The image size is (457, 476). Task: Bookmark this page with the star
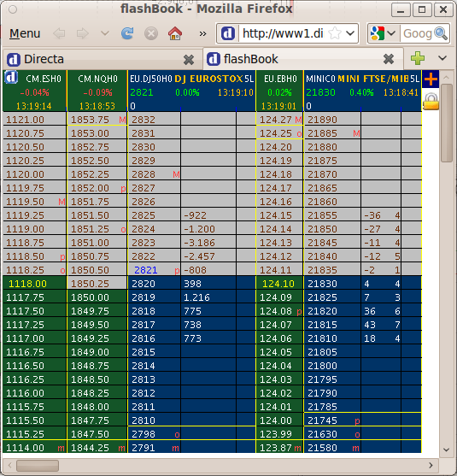(x=335, y=33)
